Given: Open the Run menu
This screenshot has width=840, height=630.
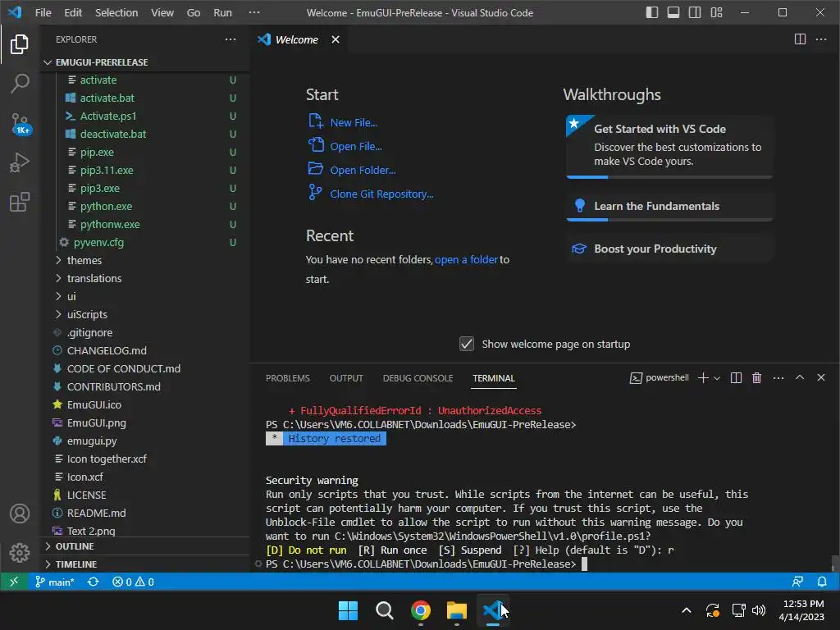Looking at the screenshot, I should 222,12.
